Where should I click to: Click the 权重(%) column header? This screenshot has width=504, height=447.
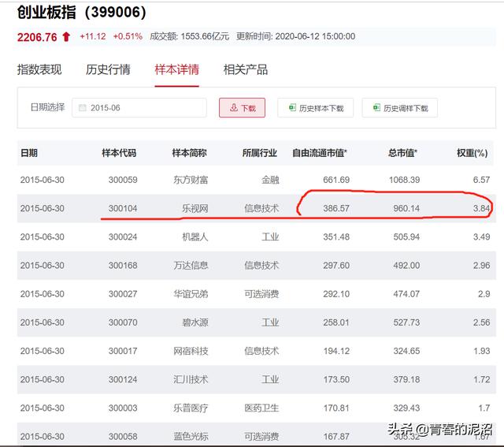pyautogui.click(x=472, y=153)
